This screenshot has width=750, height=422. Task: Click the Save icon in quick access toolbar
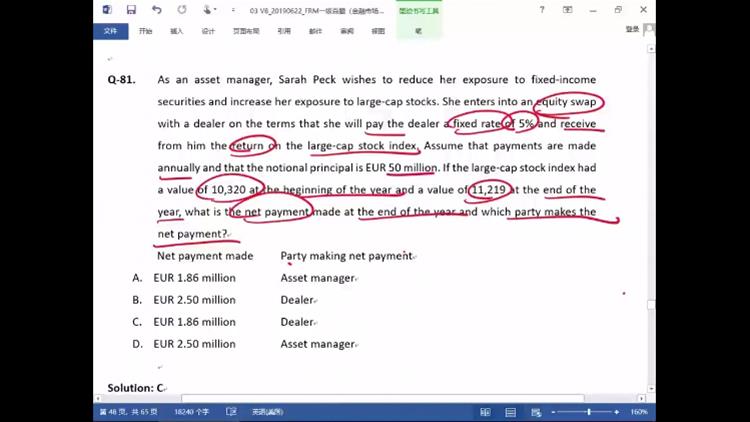(132, 10)
